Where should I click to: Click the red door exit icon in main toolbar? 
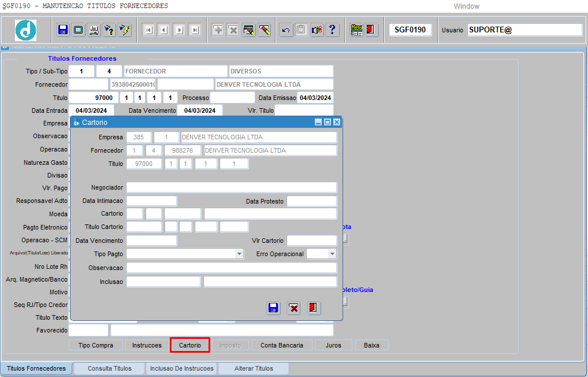(371, 29)
